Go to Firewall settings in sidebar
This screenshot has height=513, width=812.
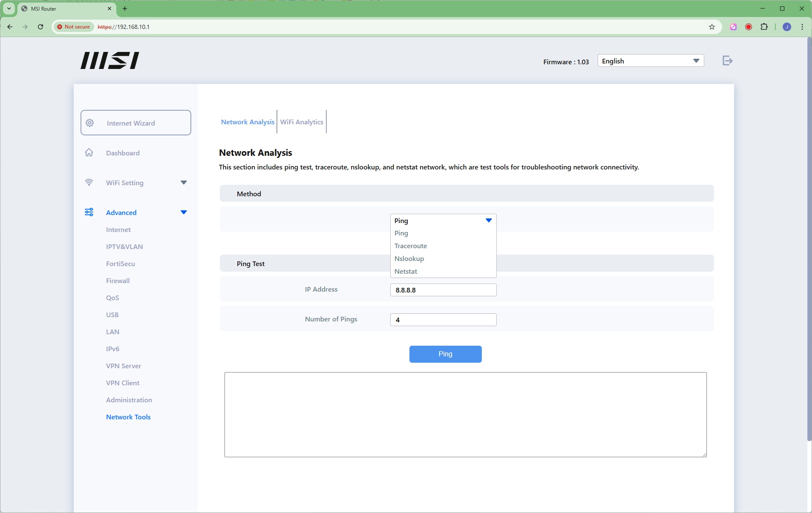(118, 281)
